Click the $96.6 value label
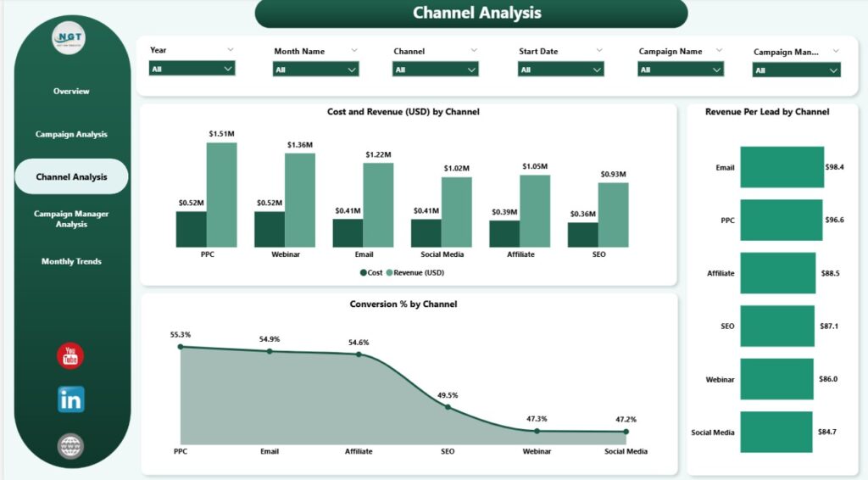Image resolution: width=868 pixels, height=480 pixels. [x=834, y=220]
